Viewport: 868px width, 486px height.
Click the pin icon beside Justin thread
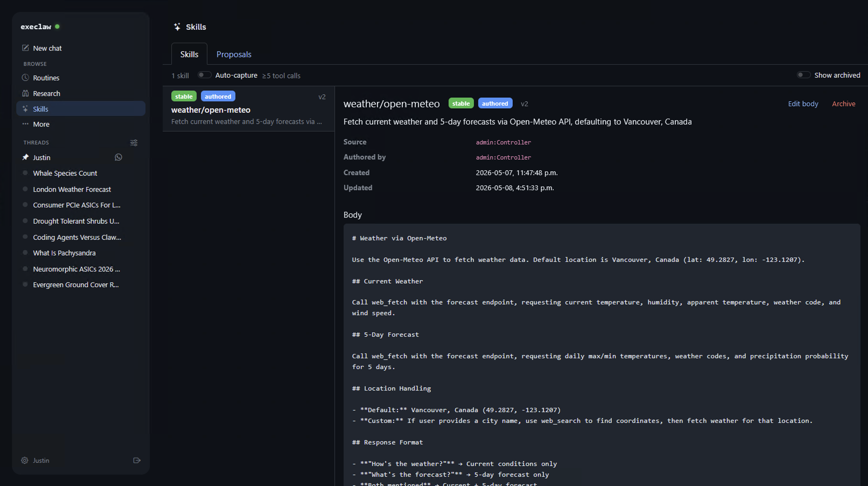pos(25,157)
